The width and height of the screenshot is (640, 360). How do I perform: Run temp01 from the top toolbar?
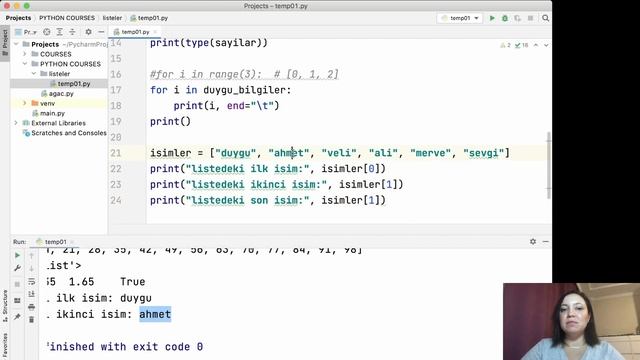(492, 18)
